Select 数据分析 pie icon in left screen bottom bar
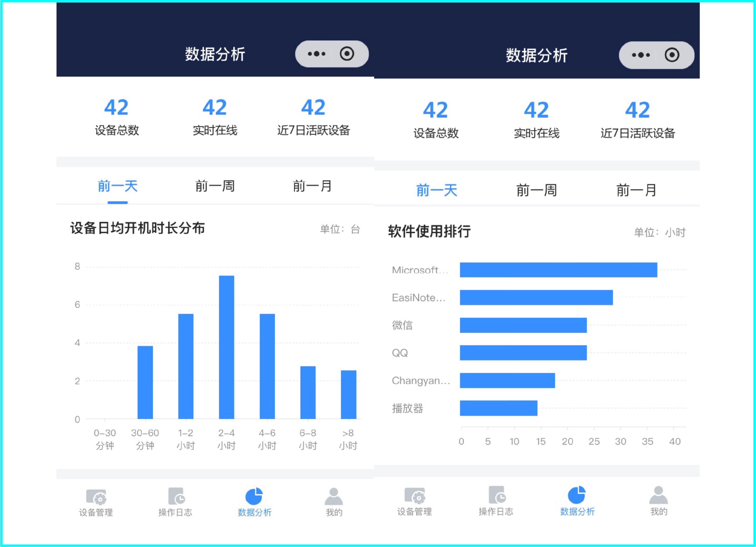This screenshot has height=547, width=756. tap(254, 496)
